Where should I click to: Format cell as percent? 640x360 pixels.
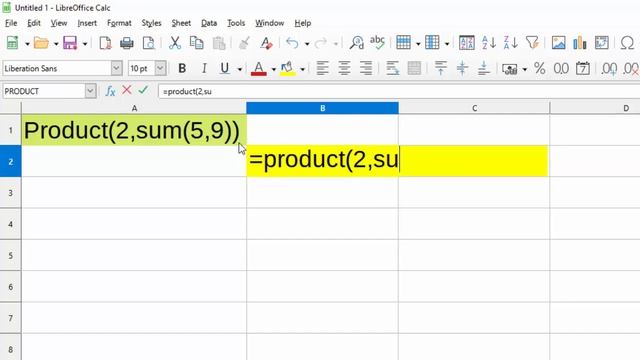tap(540, 69)
